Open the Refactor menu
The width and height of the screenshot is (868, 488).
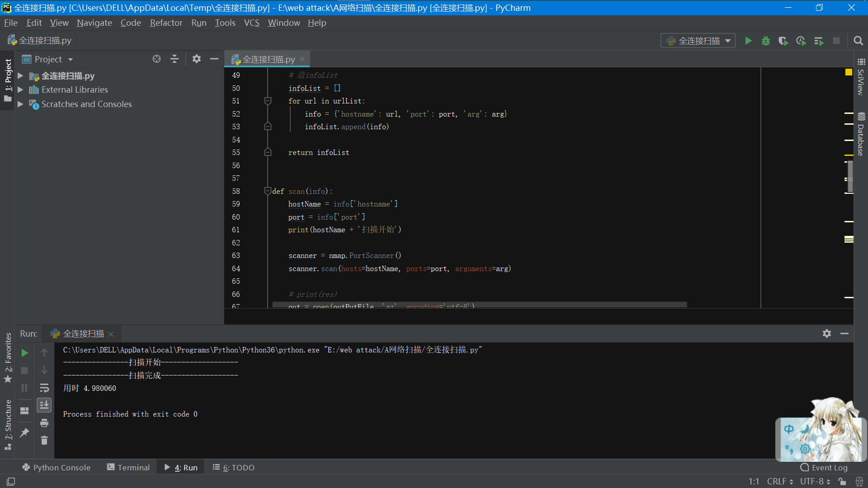click(166, 23)
